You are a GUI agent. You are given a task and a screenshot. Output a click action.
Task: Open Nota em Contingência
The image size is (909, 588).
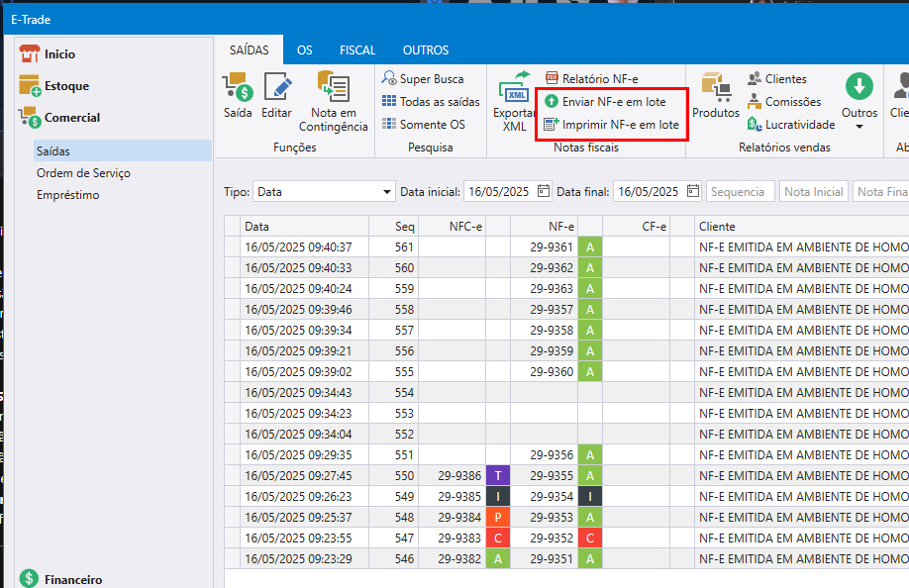click(334, 101)
